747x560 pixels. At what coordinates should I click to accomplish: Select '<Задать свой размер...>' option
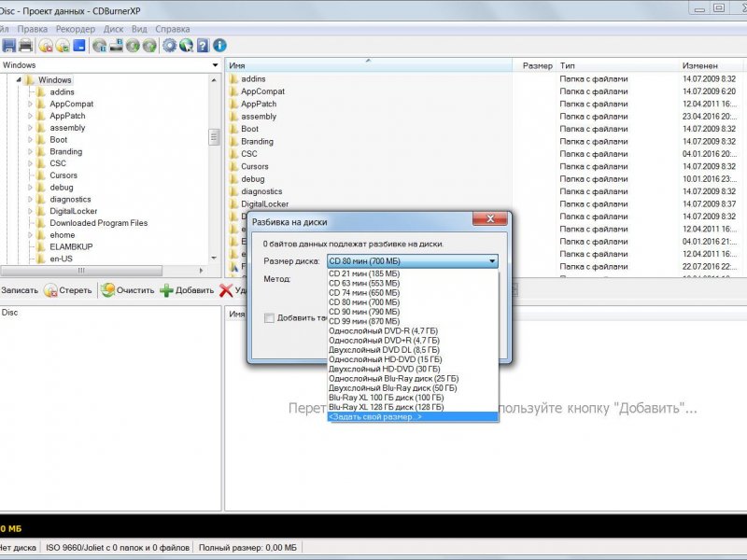coord(413,416)
